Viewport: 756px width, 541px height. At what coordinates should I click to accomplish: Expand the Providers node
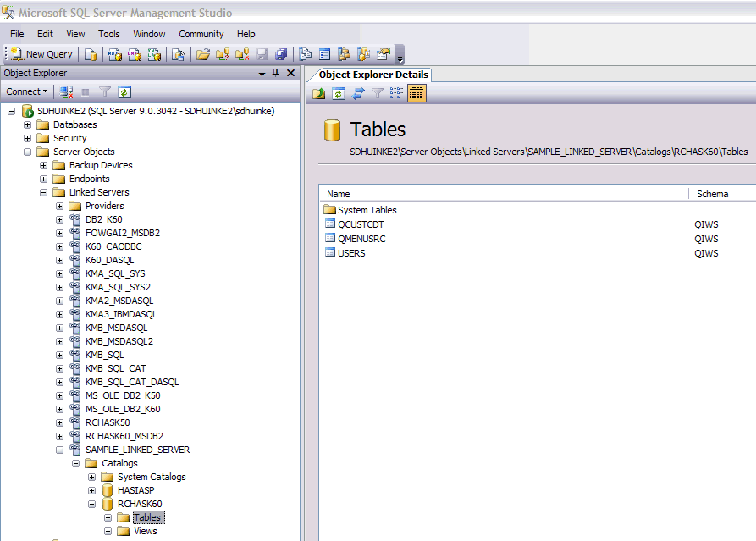(60, 206)
